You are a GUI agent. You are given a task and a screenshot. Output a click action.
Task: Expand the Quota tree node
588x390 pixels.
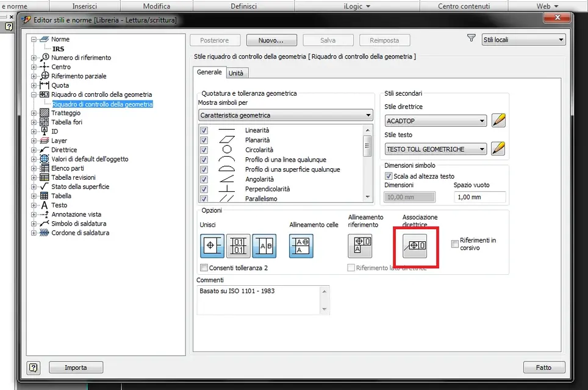(x=34, y=85)
